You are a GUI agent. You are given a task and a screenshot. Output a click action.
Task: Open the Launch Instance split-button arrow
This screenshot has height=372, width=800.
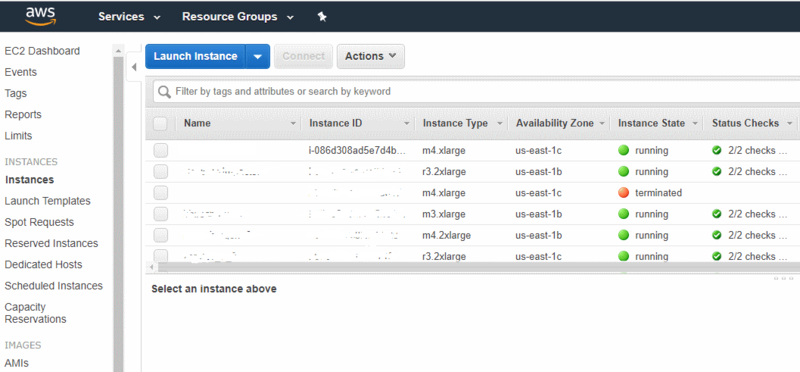[x=258, y=56]
